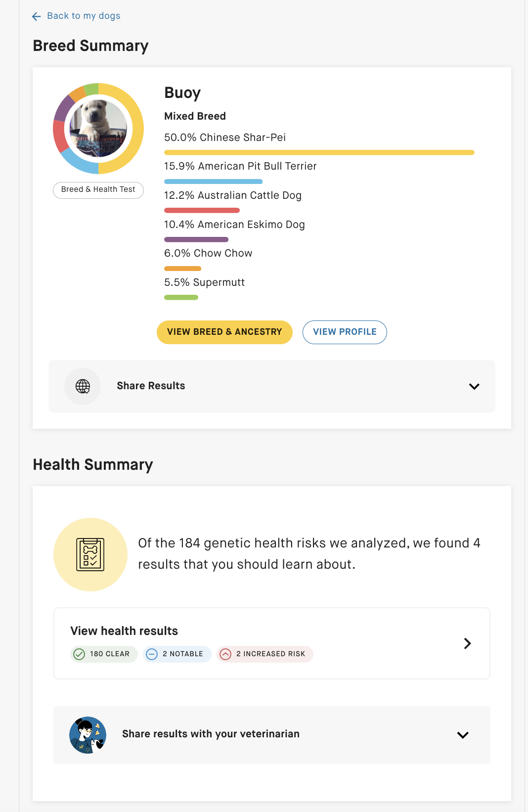Click the green checkmark Clear icon
Image resolution: width=528 pixels, height=812 pixels.
coord(79,654)
